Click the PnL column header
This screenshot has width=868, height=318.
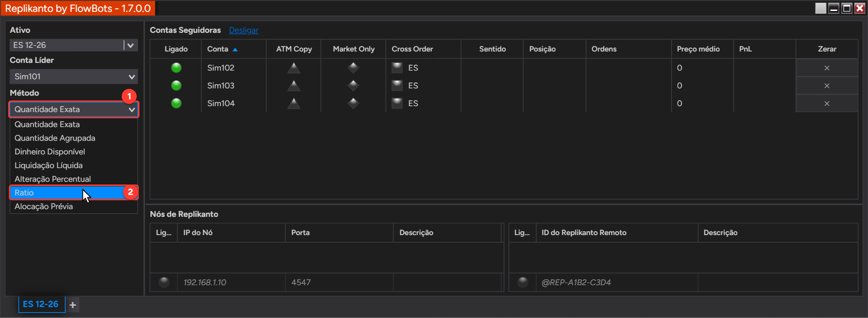(764, 49)
